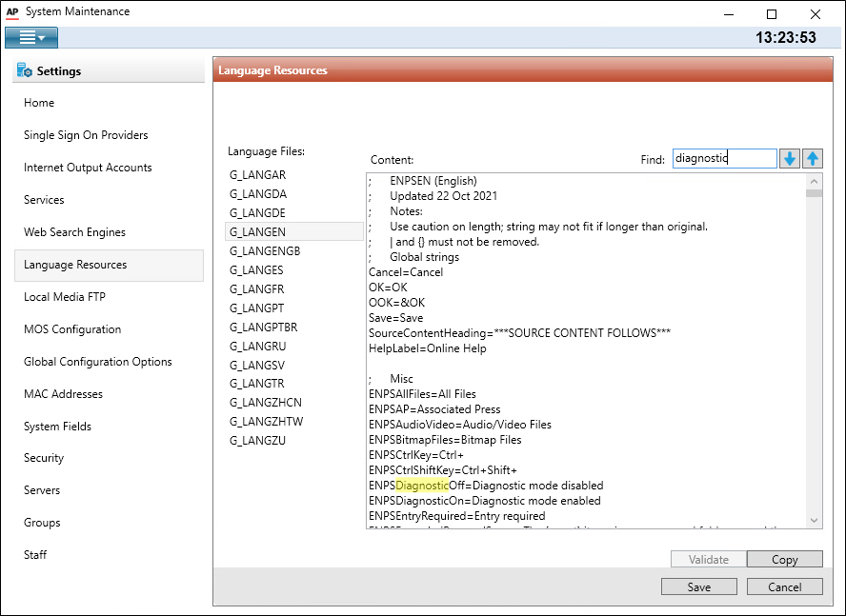The height and width of the screenshot is (616, 846).
Task: Open Single Sign On Providers
Action: tap(86, 135)
